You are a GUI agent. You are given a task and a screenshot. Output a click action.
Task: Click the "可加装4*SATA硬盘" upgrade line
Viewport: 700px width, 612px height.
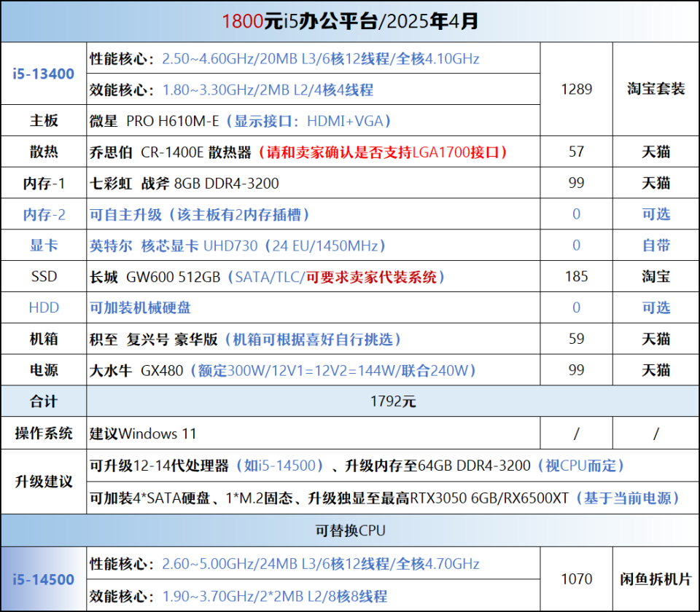point(385,498)
